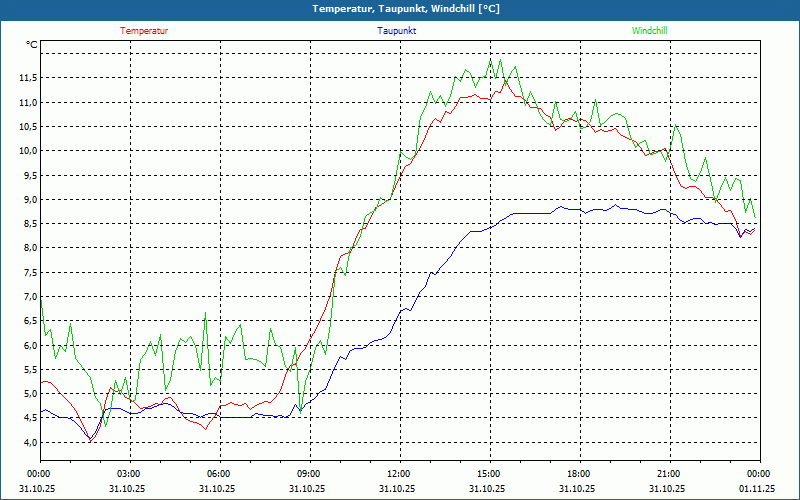The image size is (800, 500).
Task: Click the "6,0" y-axis value
Action: pyautogui.click(x=30, y=345)
